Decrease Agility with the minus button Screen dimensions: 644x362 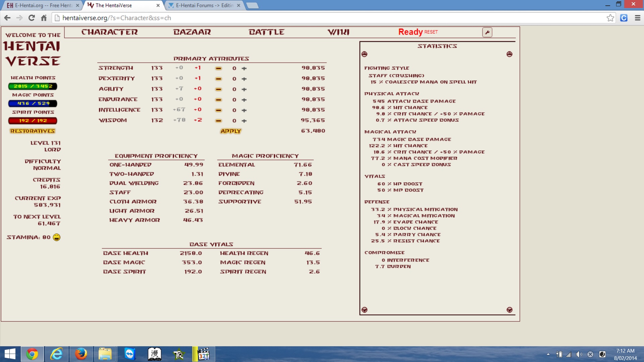pyautogui.click(x=218, y=89)
